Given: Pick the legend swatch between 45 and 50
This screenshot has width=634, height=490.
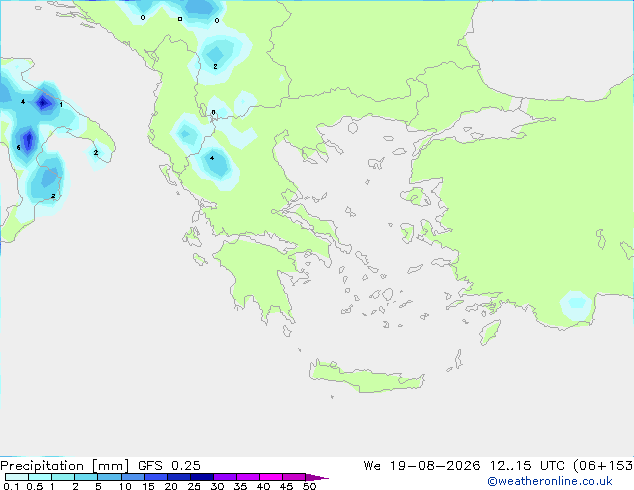Looking at the screenshot, I should [294, 477].
